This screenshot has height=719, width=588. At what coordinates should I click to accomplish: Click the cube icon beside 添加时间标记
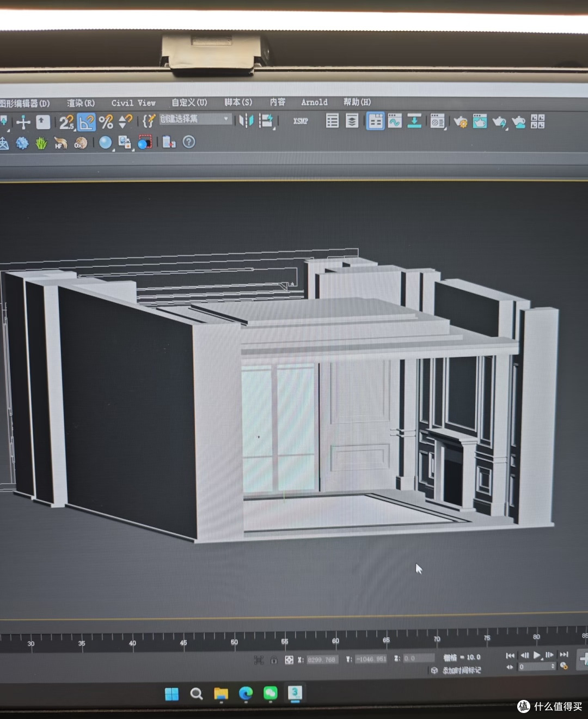434,671
